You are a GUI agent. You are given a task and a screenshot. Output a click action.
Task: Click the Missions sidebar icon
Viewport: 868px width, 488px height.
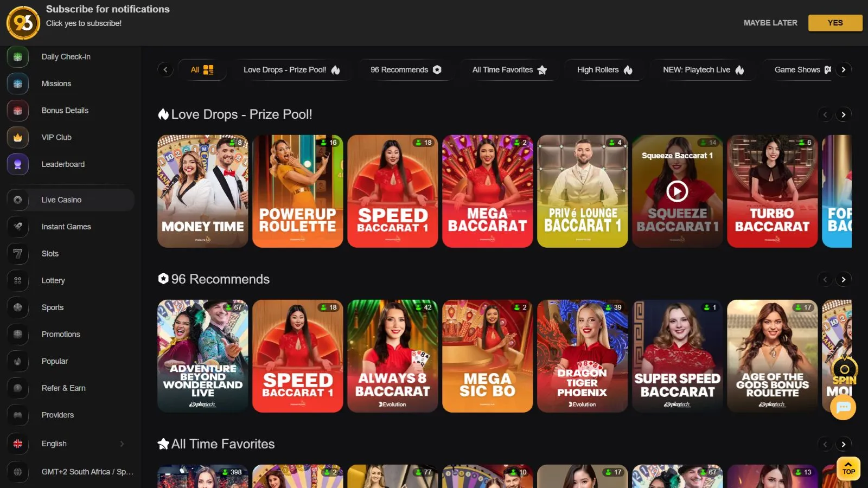pos(18,84)
